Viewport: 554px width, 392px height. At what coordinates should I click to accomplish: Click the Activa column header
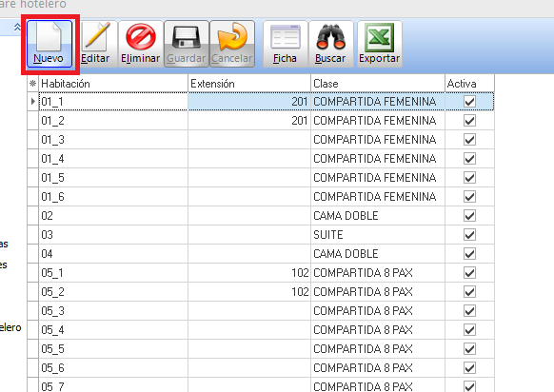(469, 84)
